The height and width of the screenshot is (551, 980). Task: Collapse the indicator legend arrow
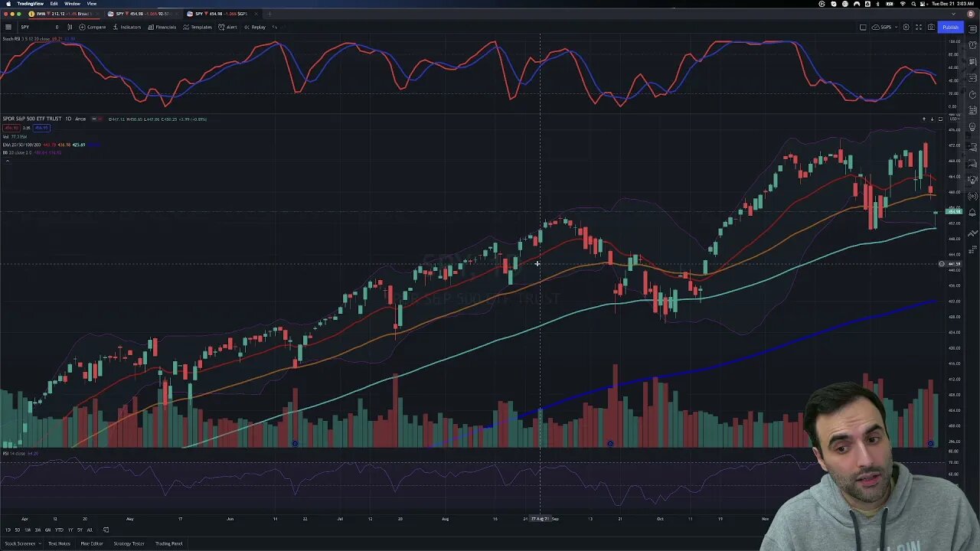7,160
